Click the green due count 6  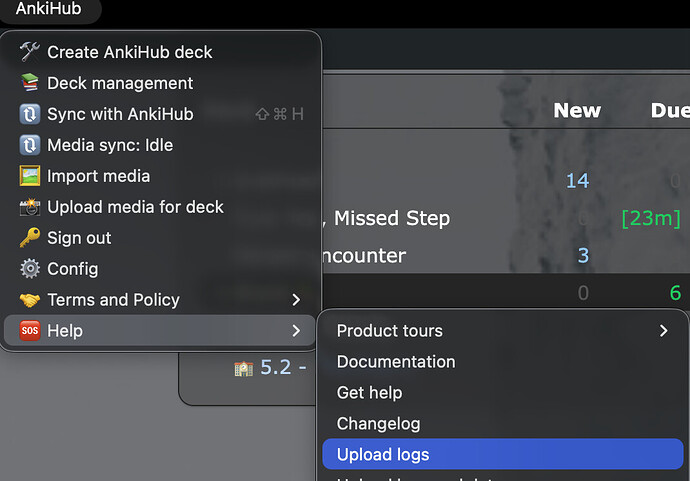(x=675, y=293)
